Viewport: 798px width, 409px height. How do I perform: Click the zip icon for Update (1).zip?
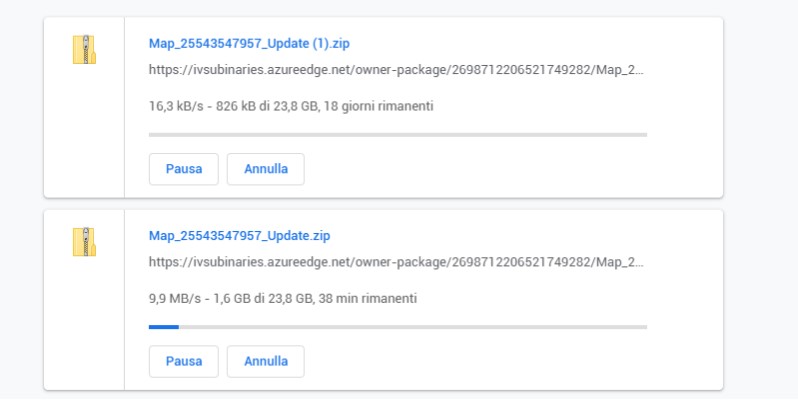pyautogui.click(x=84, y=49)
